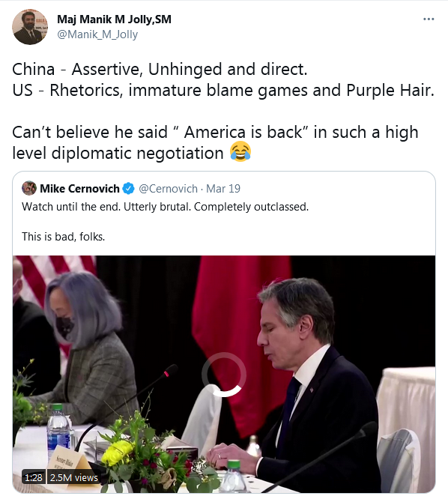The image size is (448, 502).
Task: Open the @Cernovich handle
Action: (168, 189)
